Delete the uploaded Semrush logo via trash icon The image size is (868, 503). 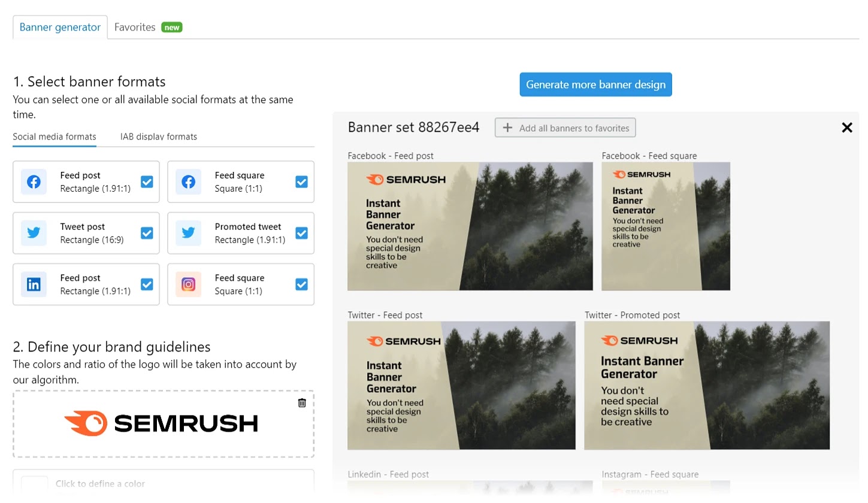point(302,403)
